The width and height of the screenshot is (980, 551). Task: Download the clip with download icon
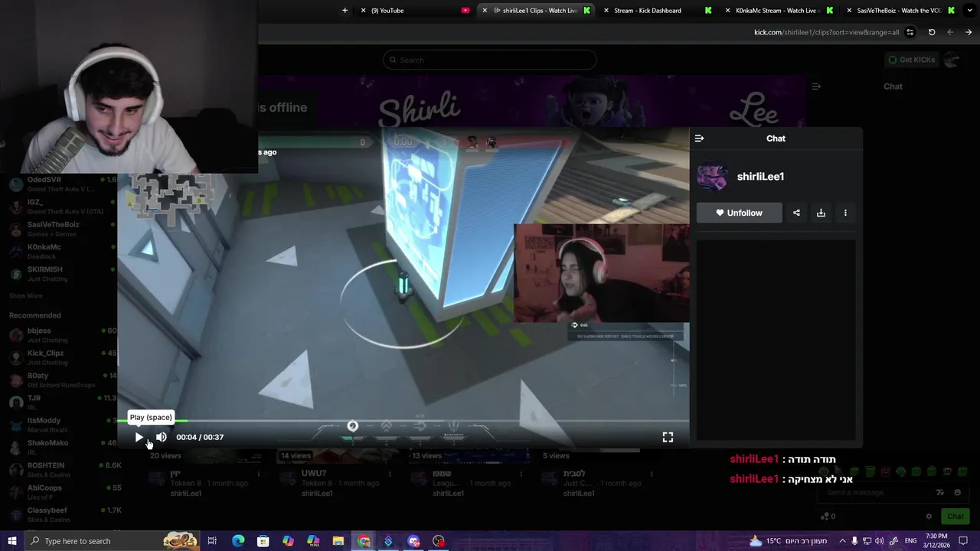tap(821, 213)
